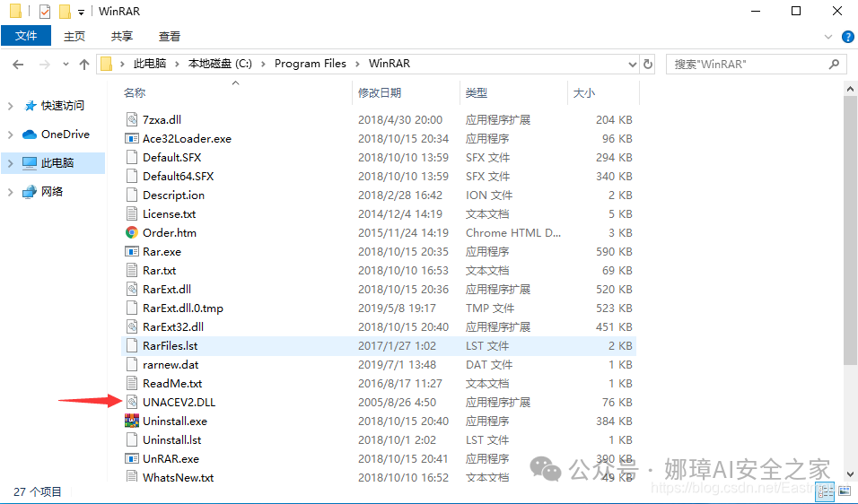Click the OneDrive cloud icon
Image resolution: width=858 pixels, height=504 pixels.
coord(30,135)
